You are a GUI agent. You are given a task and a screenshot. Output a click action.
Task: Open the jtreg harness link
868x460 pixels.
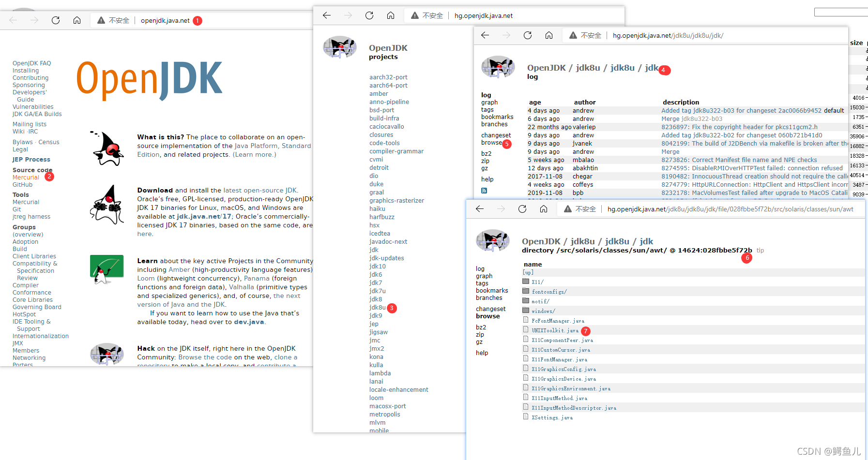31,217
